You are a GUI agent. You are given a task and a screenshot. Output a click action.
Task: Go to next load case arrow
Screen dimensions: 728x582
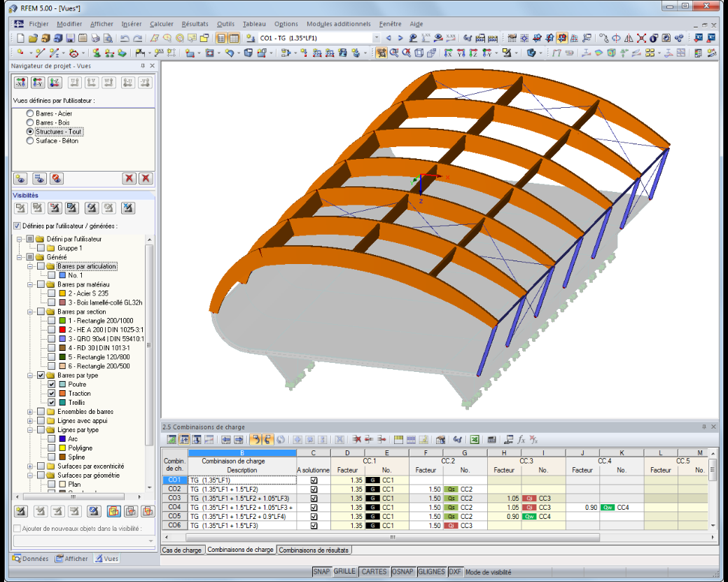(400, 38)
